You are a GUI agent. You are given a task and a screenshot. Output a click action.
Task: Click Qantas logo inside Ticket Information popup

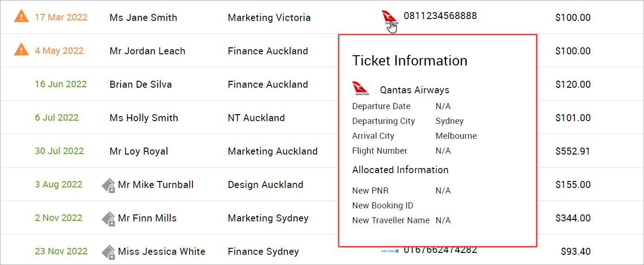point(360,88)
